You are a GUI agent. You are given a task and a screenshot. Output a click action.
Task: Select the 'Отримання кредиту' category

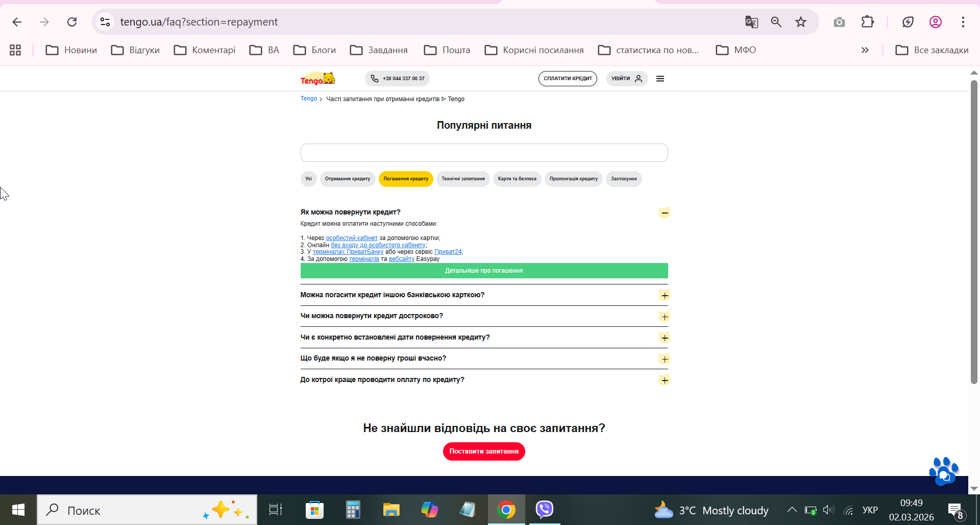[x=348, y=179]
